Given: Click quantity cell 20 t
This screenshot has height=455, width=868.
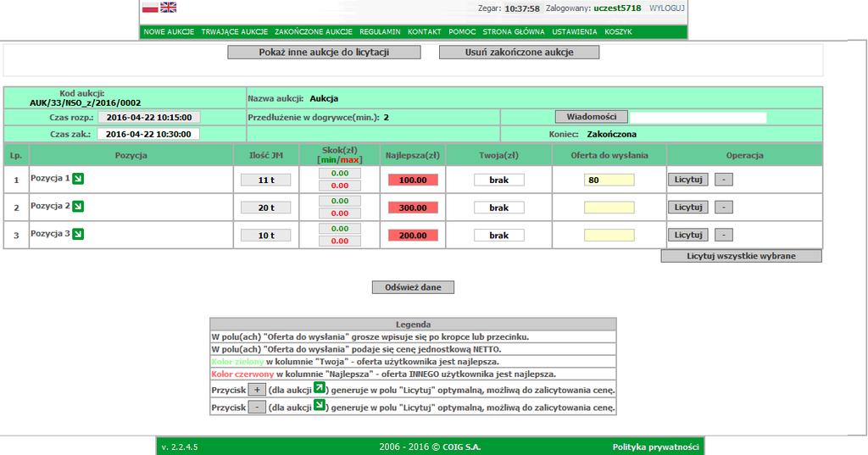Looking at the screenshot, I should [x=265, y=208].
